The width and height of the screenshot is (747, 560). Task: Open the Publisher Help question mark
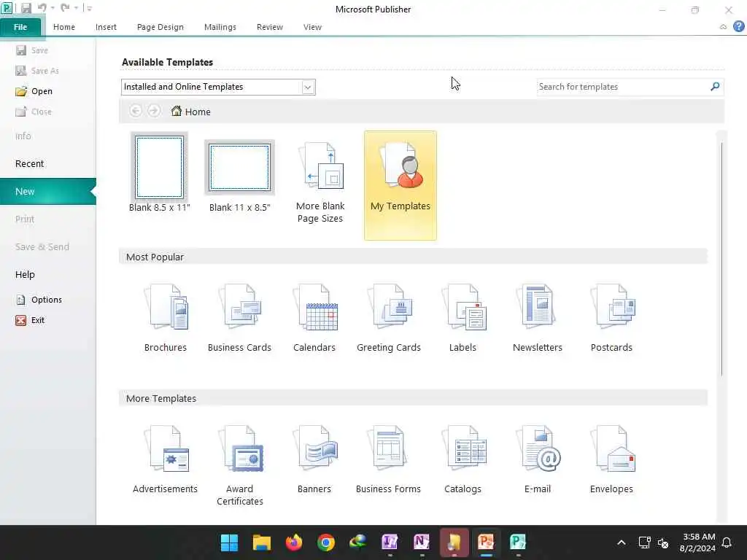pos(738,27)
